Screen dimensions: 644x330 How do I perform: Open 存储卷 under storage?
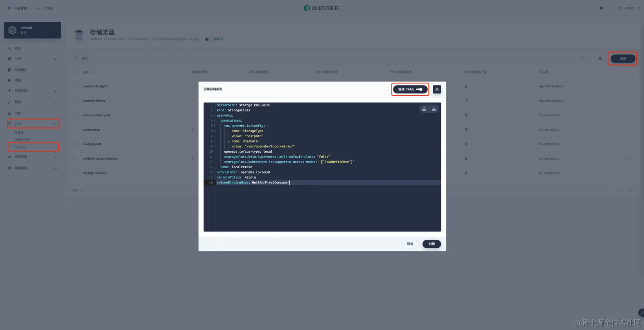19,133
